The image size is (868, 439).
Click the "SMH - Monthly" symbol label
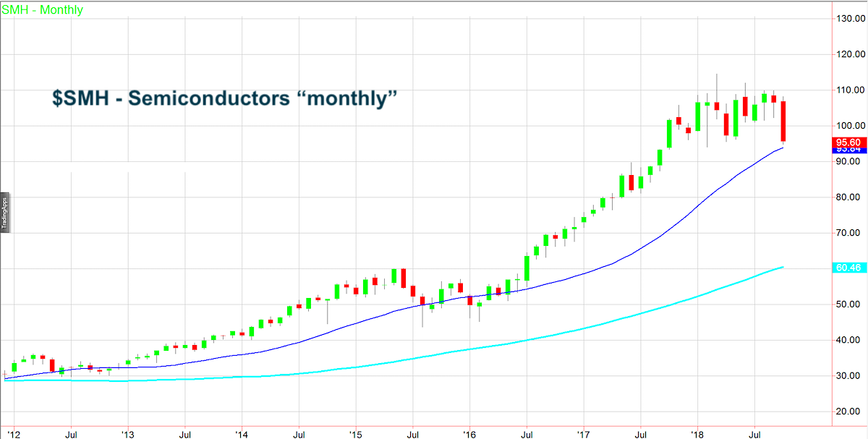43,10
